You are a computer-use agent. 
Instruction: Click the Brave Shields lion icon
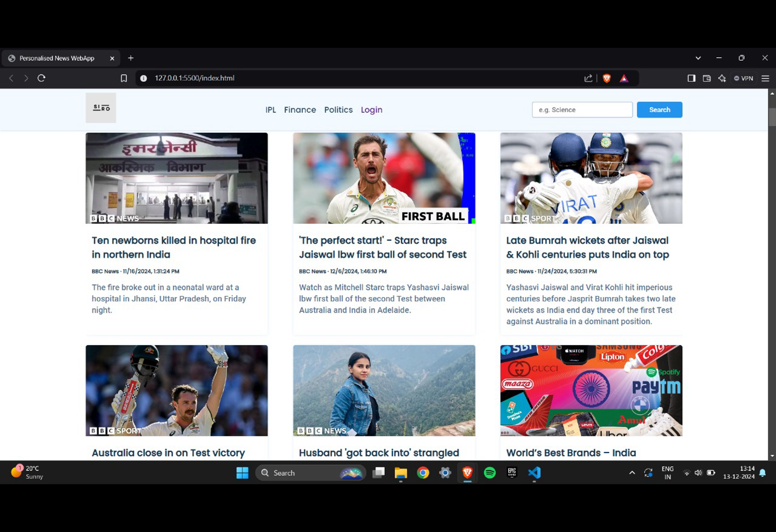(607, 78)
